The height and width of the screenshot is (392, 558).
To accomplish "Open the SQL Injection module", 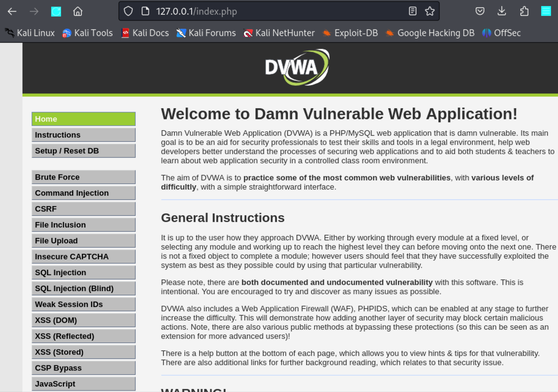I will coord(84,272).
